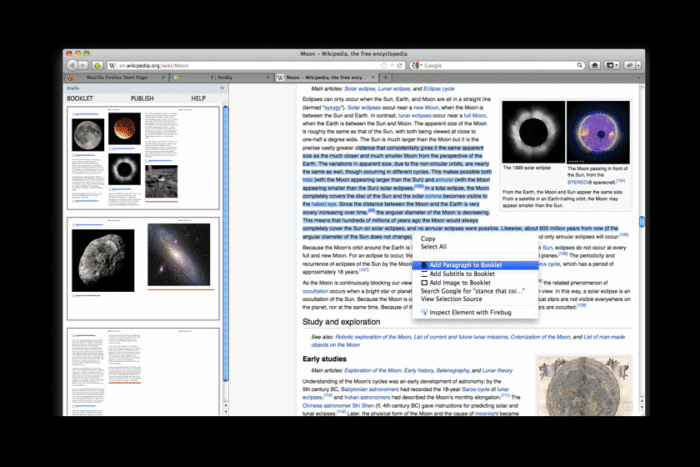Choose Add Subtitle to Booklet

(x=475, y=274)
